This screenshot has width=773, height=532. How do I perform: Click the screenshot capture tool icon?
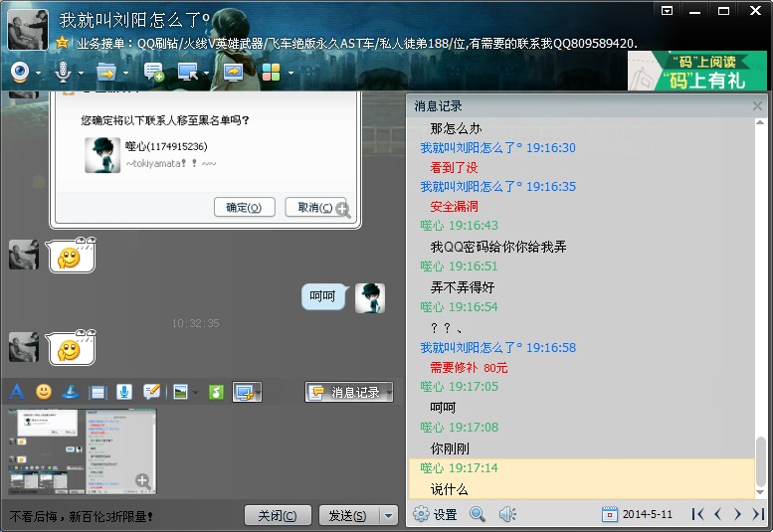pyautogui.click(x=244, y=392)
